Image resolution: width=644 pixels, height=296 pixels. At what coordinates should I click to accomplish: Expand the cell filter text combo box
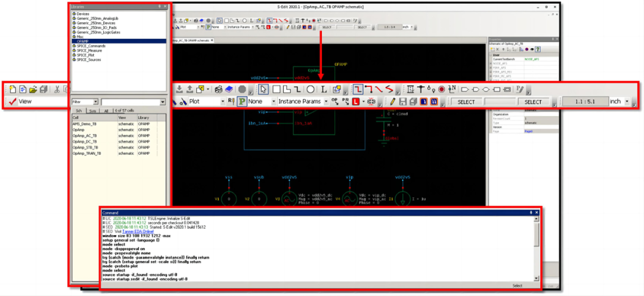point(163,102)
